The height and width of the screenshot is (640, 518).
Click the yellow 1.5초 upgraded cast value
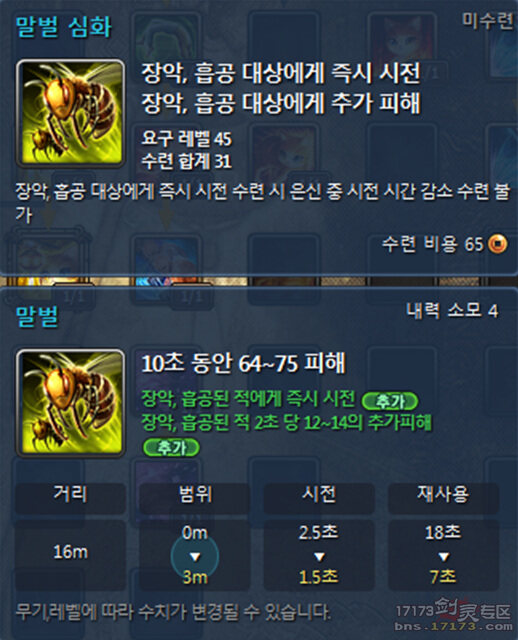point(319,577)
